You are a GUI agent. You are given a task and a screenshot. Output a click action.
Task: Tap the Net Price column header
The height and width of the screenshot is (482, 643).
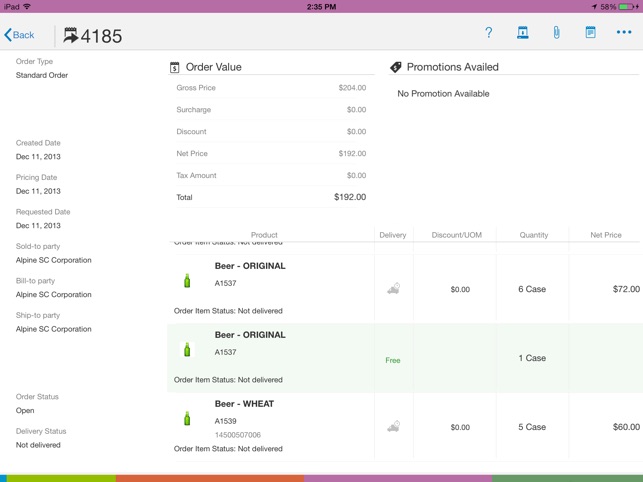coord(606,235)
